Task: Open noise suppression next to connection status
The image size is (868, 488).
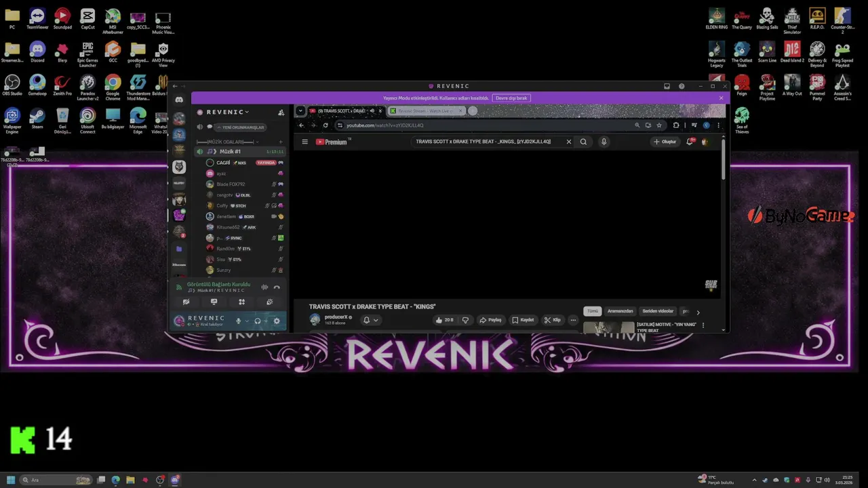Action: [264, 287]
